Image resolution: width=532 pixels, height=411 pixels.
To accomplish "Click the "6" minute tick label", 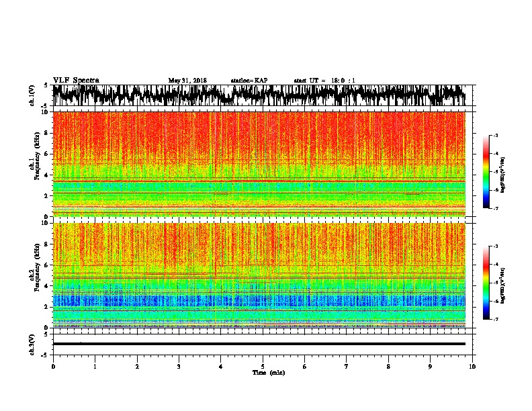I will 304,367.
